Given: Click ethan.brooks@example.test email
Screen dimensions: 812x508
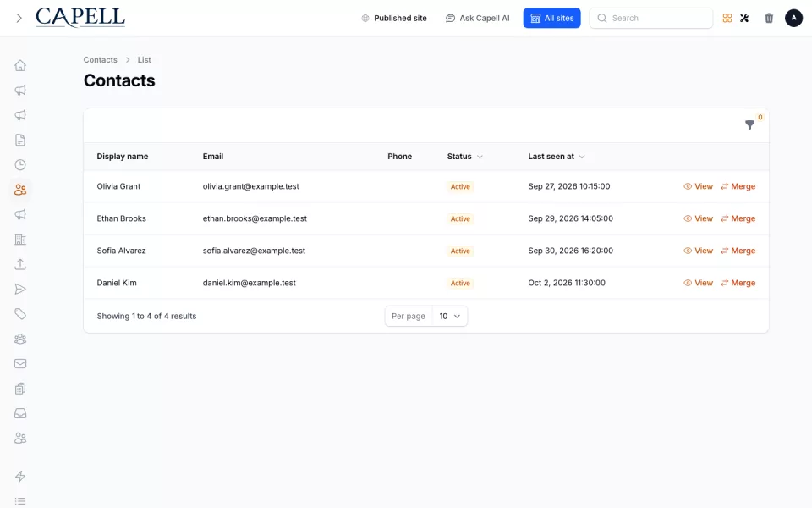Looking at the screenshot, I should pyautogui.click(x=255, y=218).
